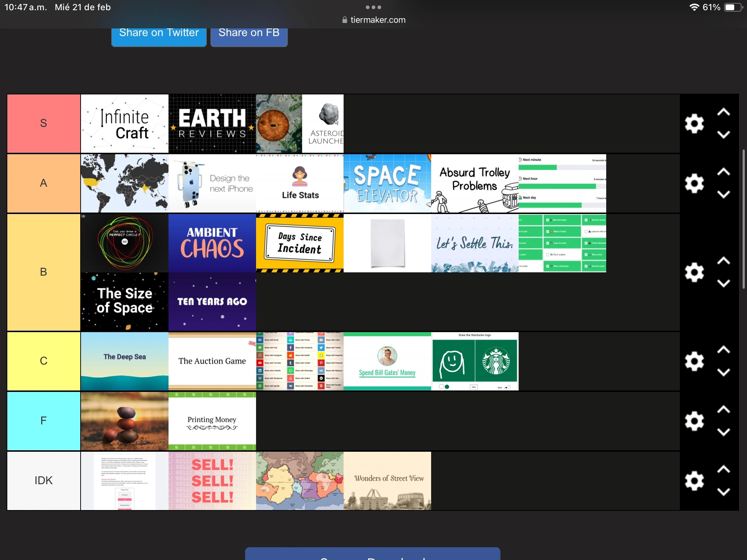This screenshot has width=747, height=560.
Task: Move S tier row down with chevron
Action: click(724, 135)
